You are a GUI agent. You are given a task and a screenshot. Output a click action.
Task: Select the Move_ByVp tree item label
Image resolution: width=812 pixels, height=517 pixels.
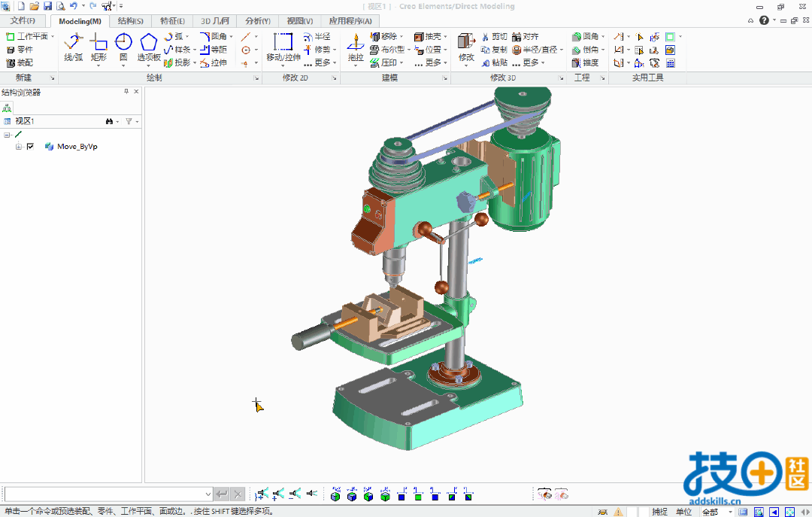[x=77, y=147]
